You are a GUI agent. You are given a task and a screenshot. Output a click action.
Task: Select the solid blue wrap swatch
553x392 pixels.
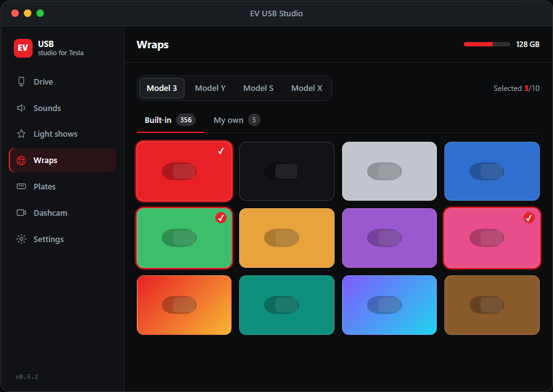coord(492,171)
